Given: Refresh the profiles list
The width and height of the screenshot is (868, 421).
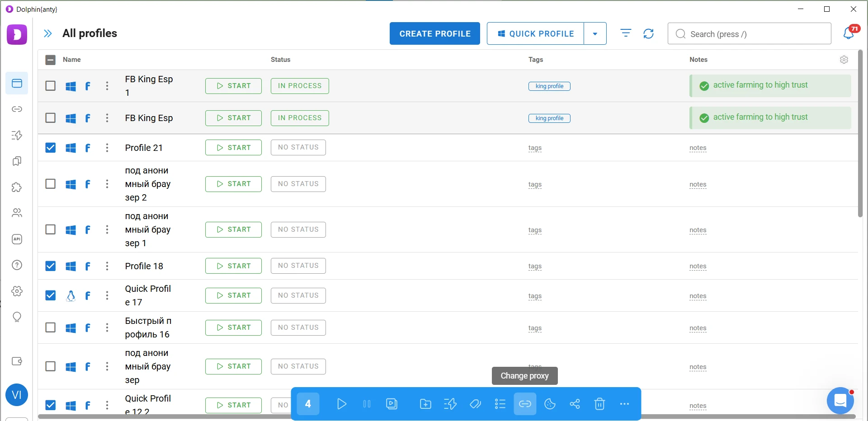Looking at the screenshot, I should [x=648, y=33].
